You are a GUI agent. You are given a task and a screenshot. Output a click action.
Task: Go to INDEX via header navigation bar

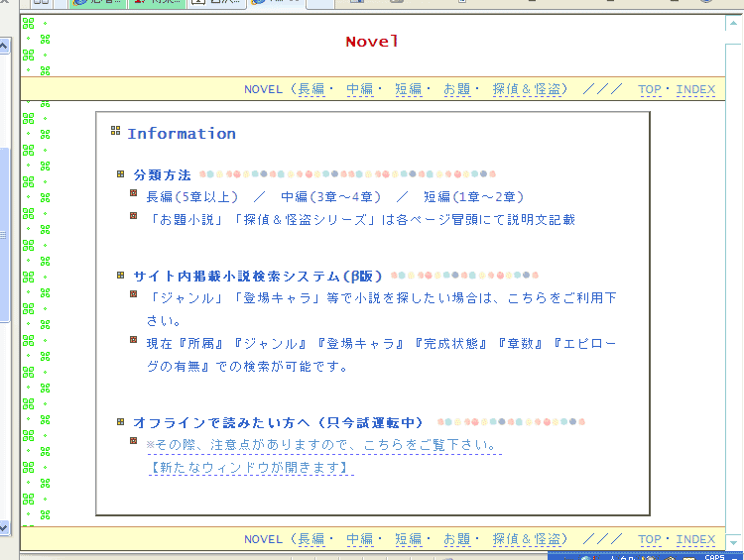(695, 89)
